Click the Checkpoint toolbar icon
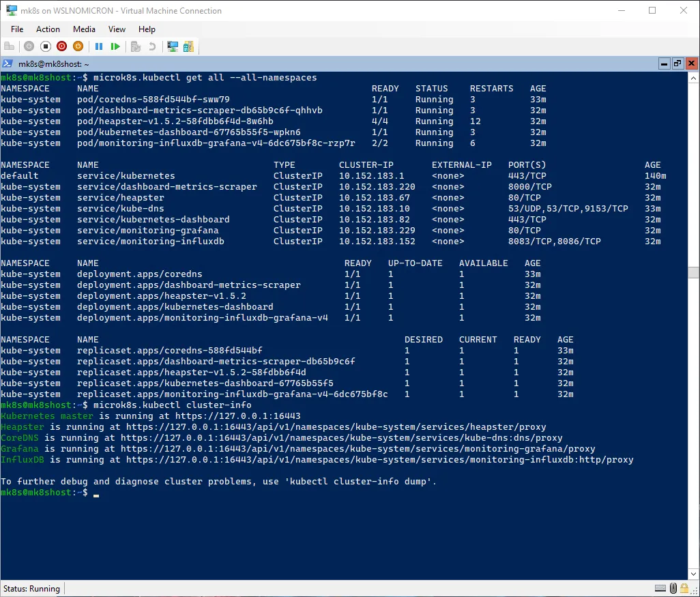Viewport: 700px width, 597px height. tap(136, 46)
